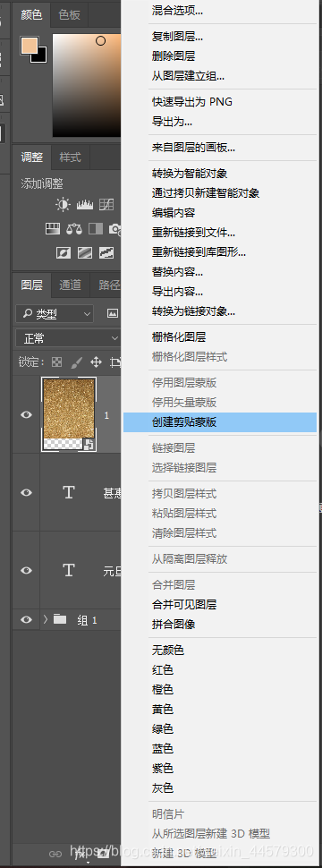The width and height of the screenshot is (322, 868).
Task: Select 重新链接到库图形...
Action: [x=199, y=251]
